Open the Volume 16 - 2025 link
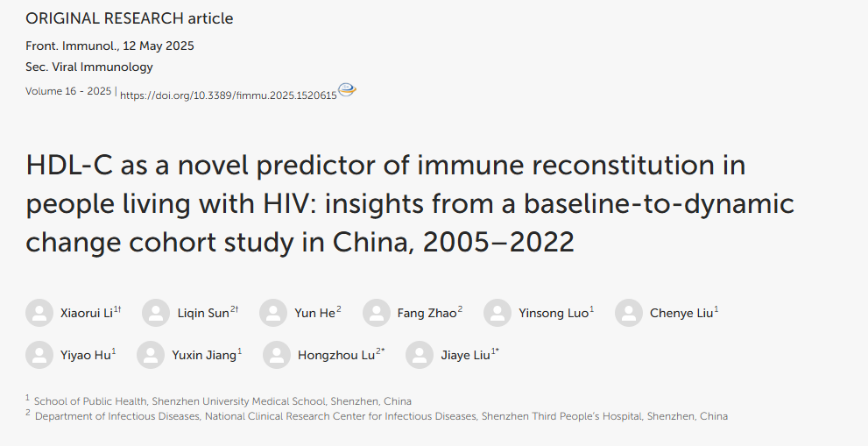Screen dimensions: 868x446 click(x=68, y=91)
